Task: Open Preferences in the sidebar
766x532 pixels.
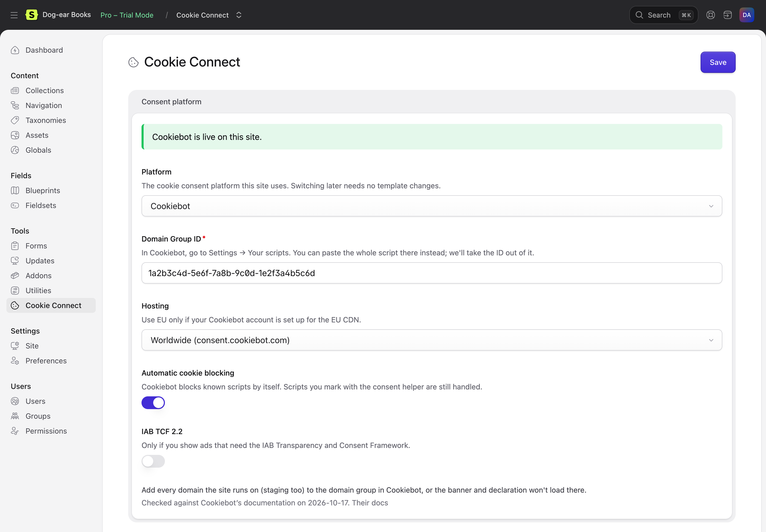Action: [x=51, y=361]
